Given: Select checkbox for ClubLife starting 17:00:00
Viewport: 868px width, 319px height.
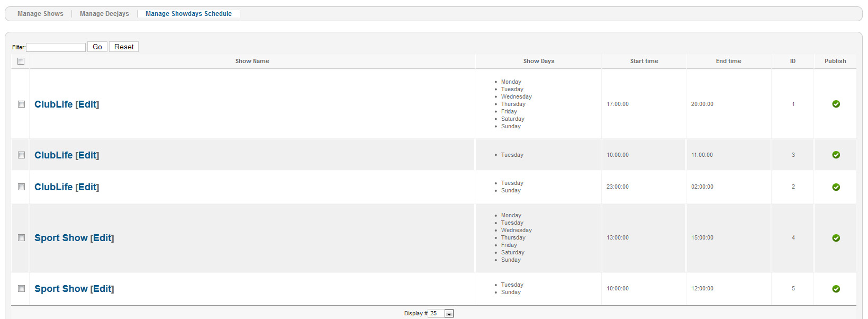Looking at the screenshot, I should pos(21,104).
